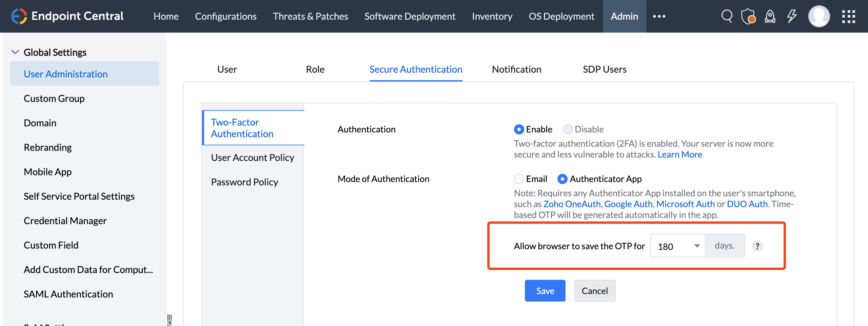The width and height of the screenshot is (868, 326).
Task: Collapse the Global Settings section
Action: 15,52
